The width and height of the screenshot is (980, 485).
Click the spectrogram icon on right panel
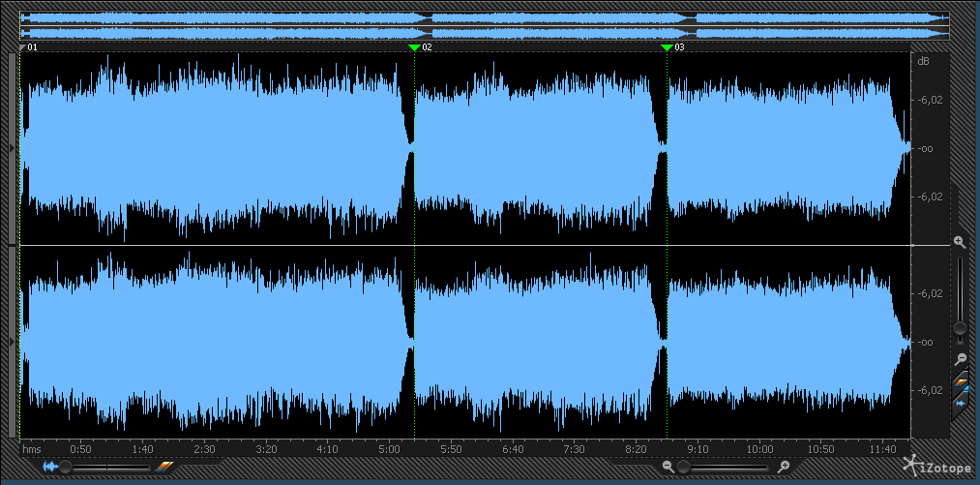pyautogui.click(x=960, y=385)
